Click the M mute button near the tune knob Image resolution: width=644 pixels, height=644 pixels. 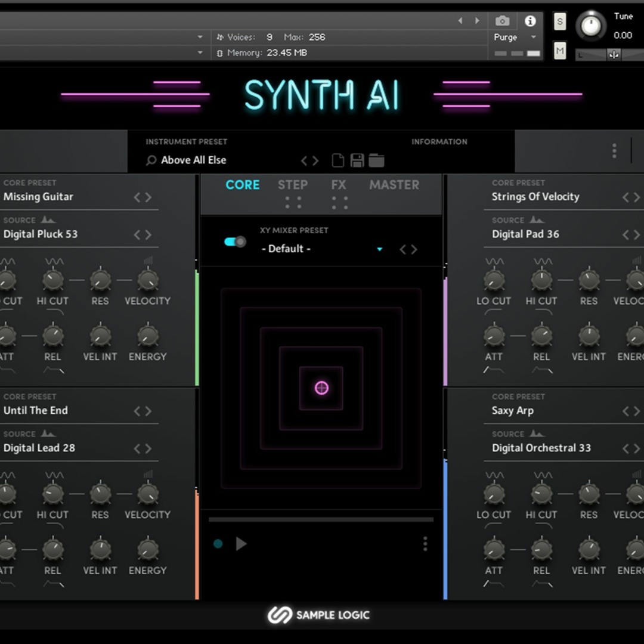[x=559, y=51]
